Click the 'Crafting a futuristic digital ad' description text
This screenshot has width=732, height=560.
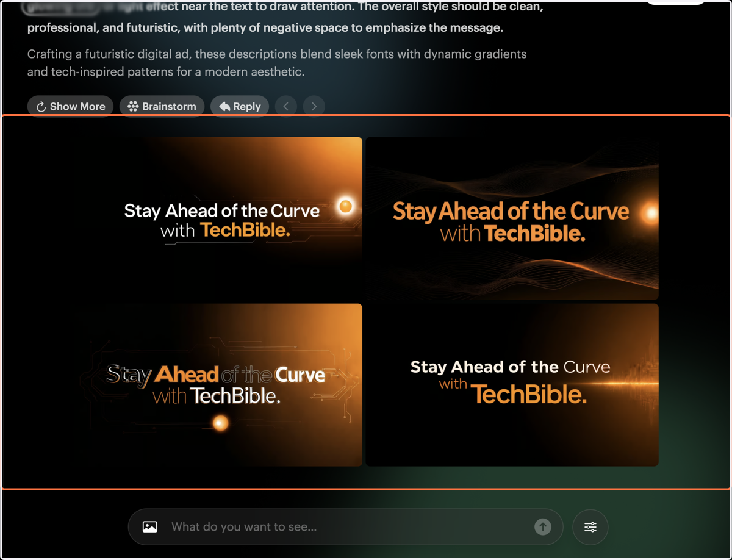(x=277, y=63)
